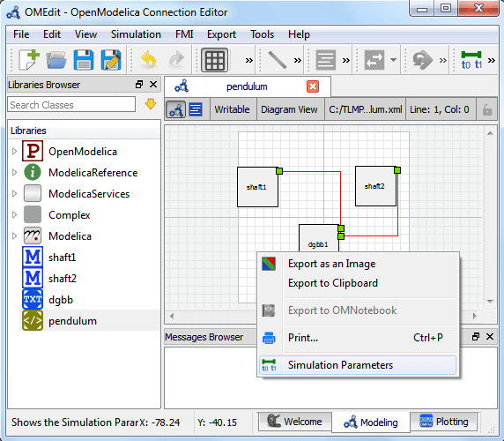The width and height of the screenshot is (504, 441).
Task: Select shaft1 model in libraries tree
Action: (x=62, y=258)
